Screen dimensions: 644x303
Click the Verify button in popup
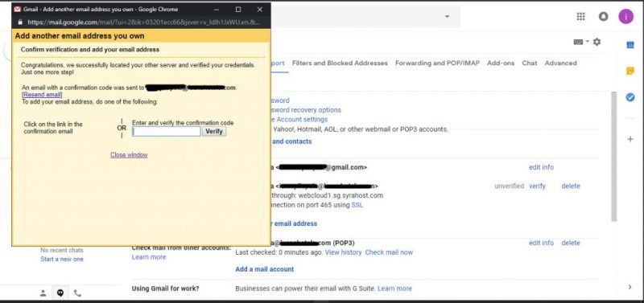pos(214,131)
